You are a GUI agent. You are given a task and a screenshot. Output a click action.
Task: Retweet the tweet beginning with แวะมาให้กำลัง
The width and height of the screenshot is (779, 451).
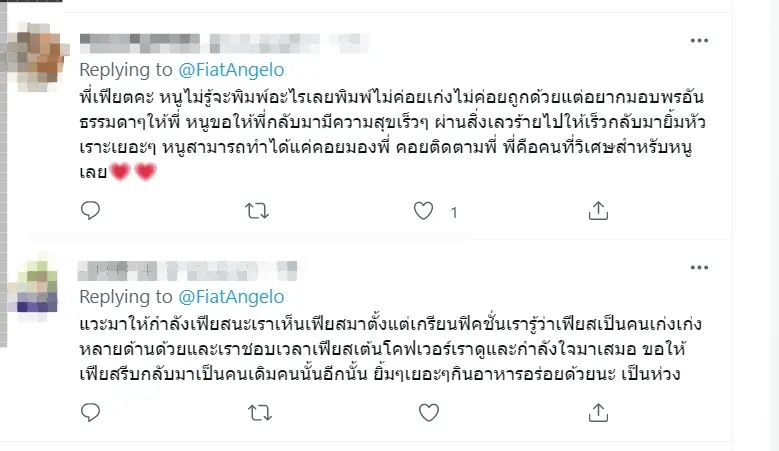(259, 411)
